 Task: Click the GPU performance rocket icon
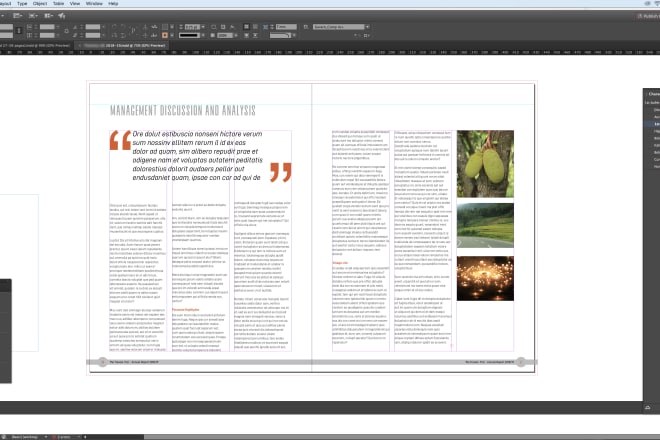pos(62,16)
